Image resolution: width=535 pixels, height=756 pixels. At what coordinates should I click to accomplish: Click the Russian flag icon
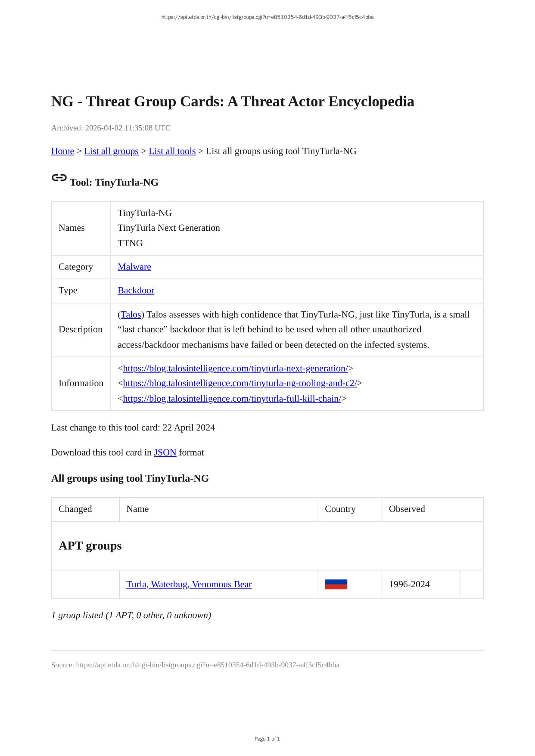pyautogui.click(x=336, y=584)
